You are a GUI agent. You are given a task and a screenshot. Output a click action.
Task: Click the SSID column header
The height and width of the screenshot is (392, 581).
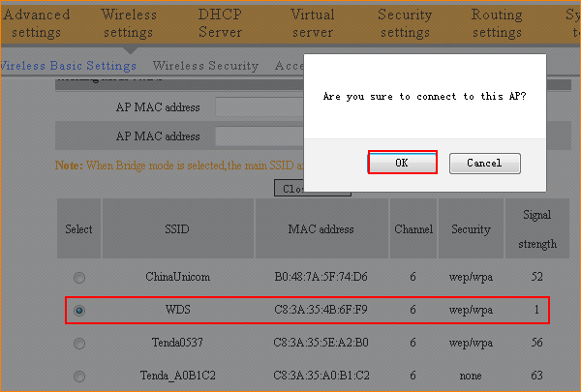pos(177,229)
